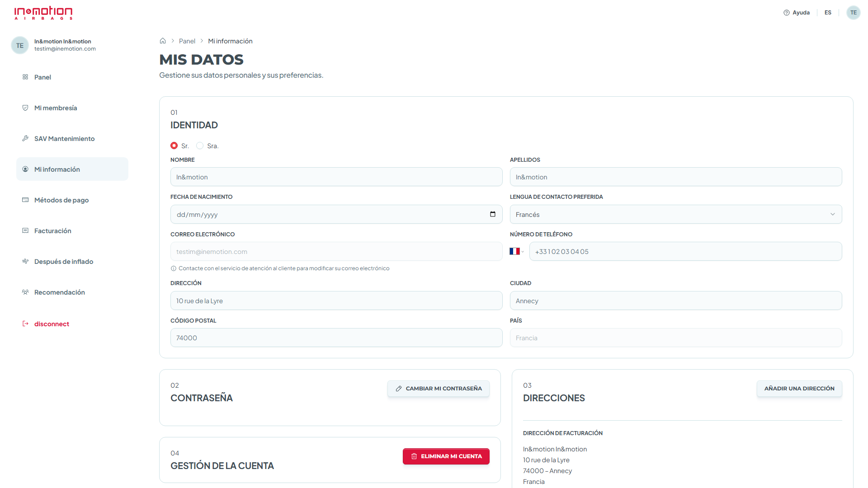Click the Facturación invoice icon
This screenshot has height=488, width=868.
click(25, 230)
